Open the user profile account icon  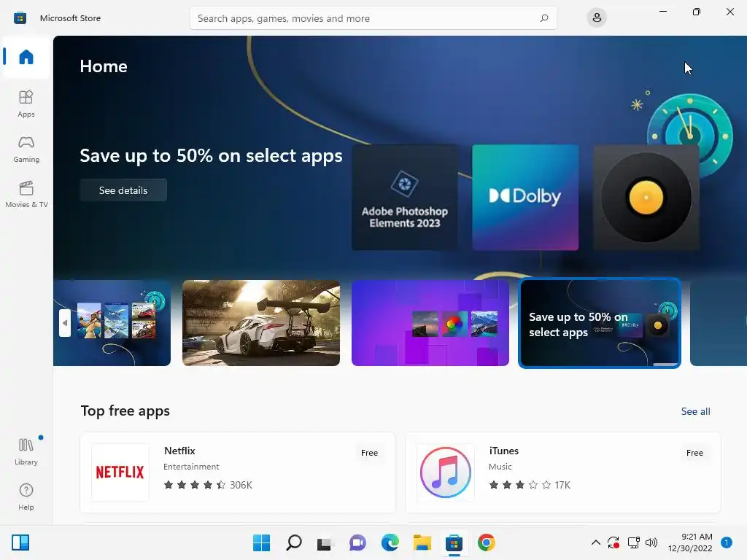pos(597,18)
